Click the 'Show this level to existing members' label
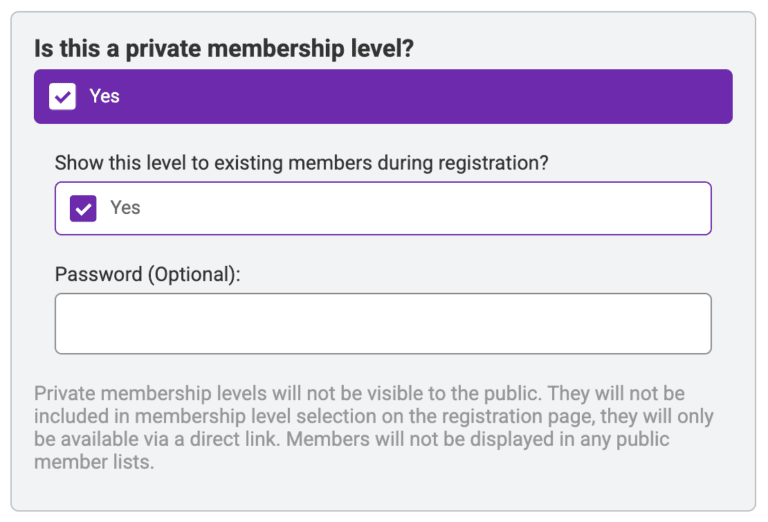The width and height of the screenshot is (768, 522). (x=301, y=163)
